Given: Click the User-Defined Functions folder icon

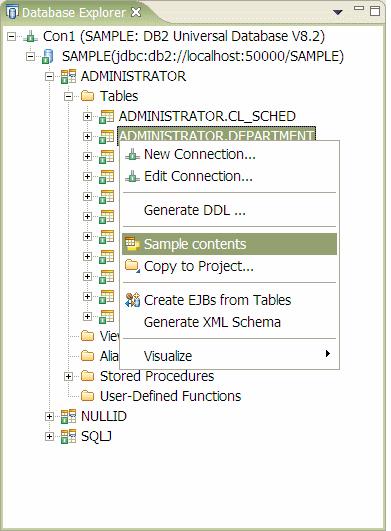Looking at the screenshot, I should [x=87, y=396].
